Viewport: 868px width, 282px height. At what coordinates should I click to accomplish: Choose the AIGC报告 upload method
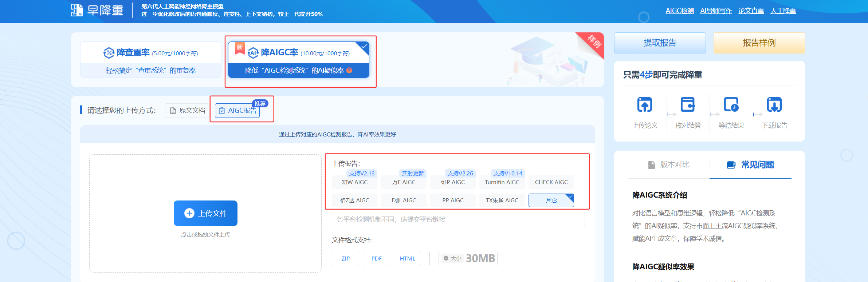coord(237,111)
